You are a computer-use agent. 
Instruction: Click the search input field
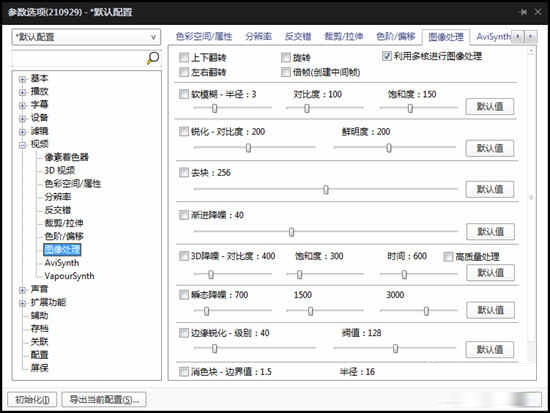click(x=79, y=59)
